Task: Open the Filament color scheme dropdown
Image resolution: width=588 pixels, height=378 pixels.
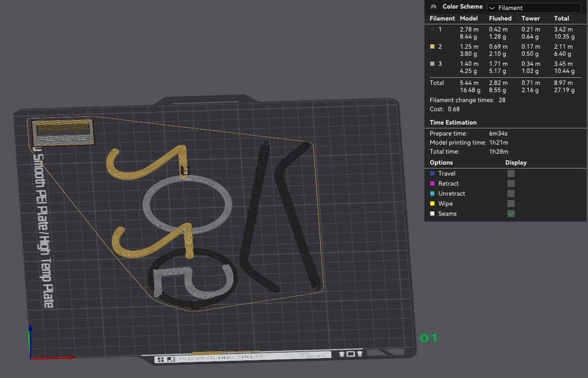Action: 533,8
